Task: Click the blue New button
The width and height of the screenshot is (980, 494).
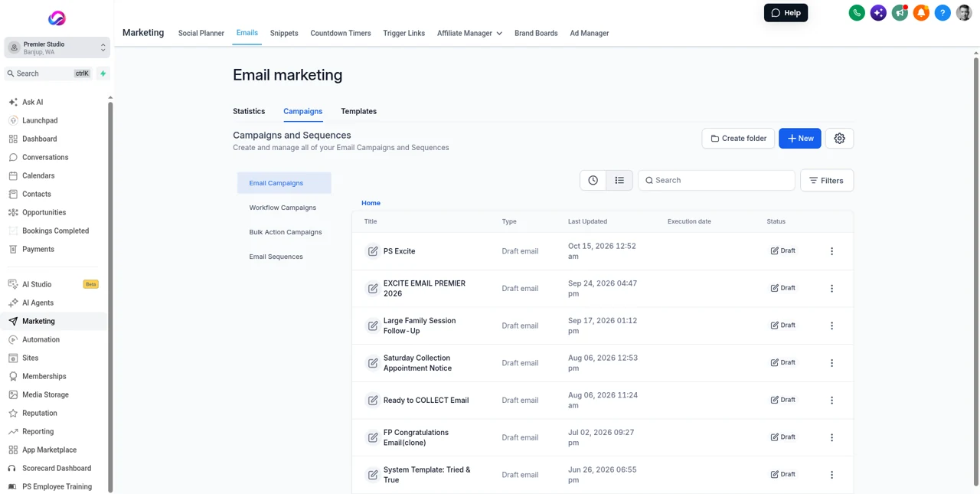Action: (x=800, y=139)
